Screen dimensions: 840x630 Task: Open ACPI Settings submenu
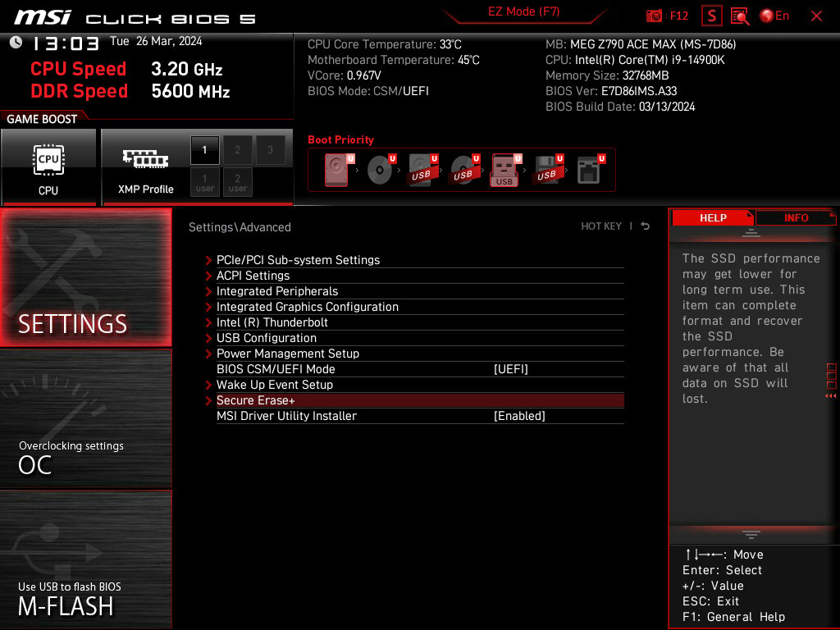tap(420, 276)
